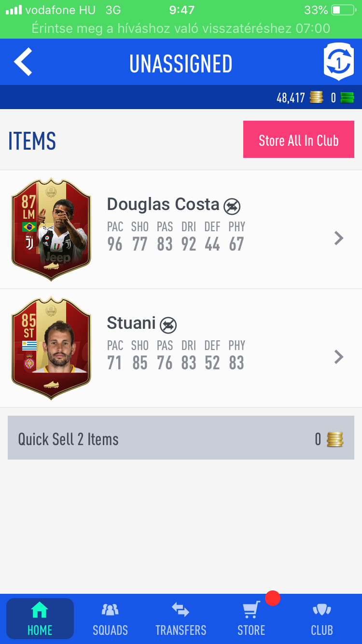The height and width of the screenshot is (644, 362).
Task: Click Quick Sell 2 Items button
Action: click(x=181, y=438)
